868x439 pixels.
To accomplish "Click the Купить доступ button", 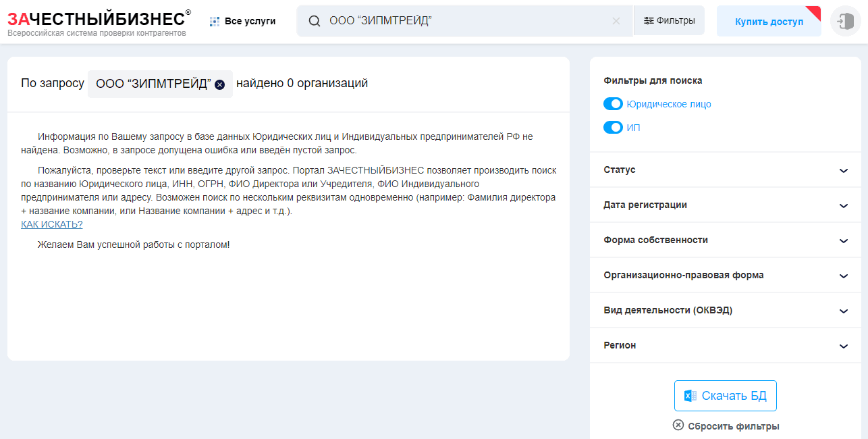I will pos(769,21).
